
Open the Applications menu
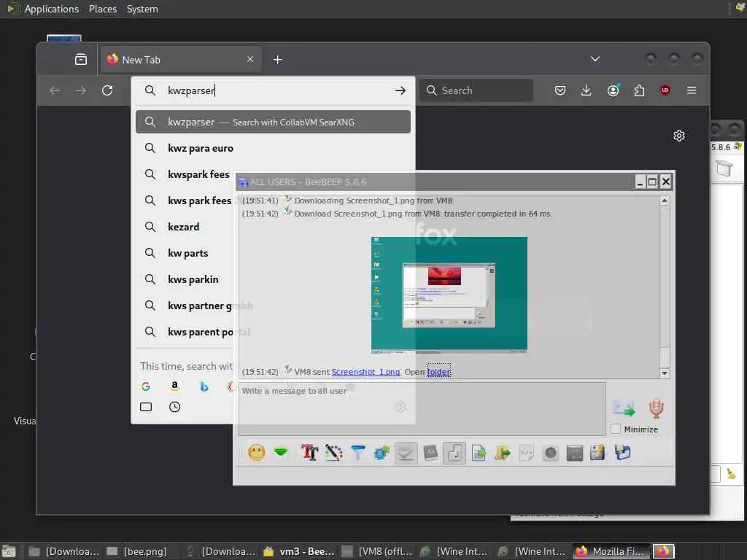coord(52,9)
